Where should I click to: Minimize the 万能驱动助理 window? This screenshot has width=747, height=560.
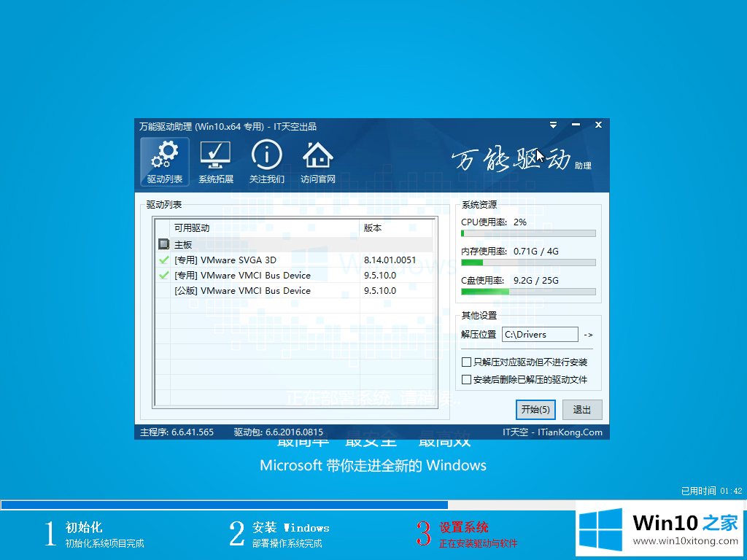click(576, 125)
